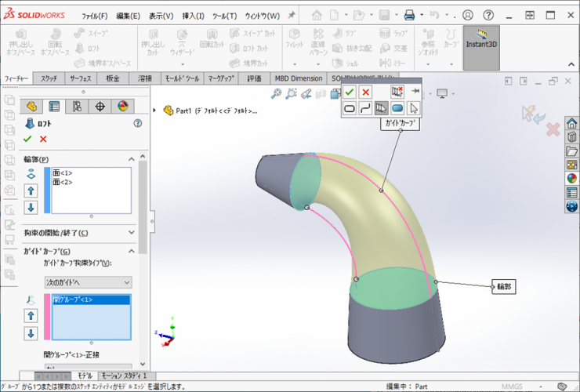
Task: Move profile up in 輪郭 list
Action: coord(31,191)
